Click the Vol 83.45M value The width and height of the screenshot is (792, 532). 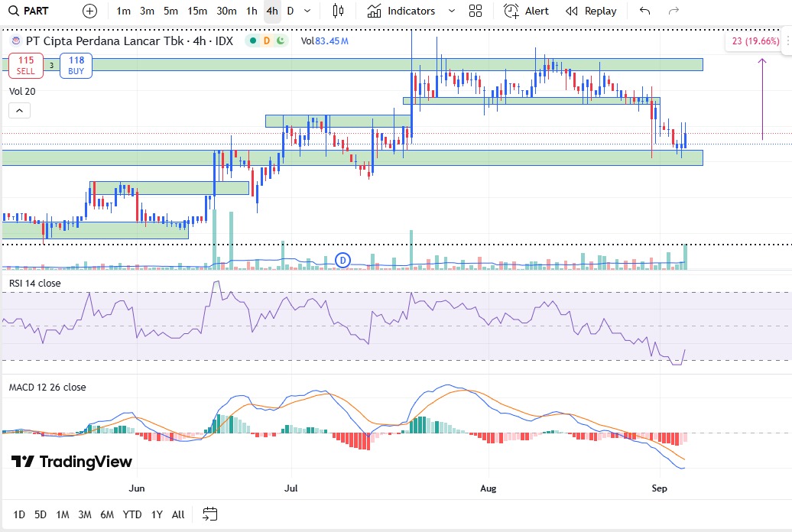coord(324,41)
